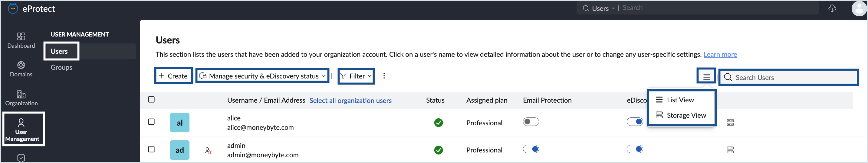Open the Domains section
The width and height of the screenshot is (868, 163).
(x=21, y=69)
